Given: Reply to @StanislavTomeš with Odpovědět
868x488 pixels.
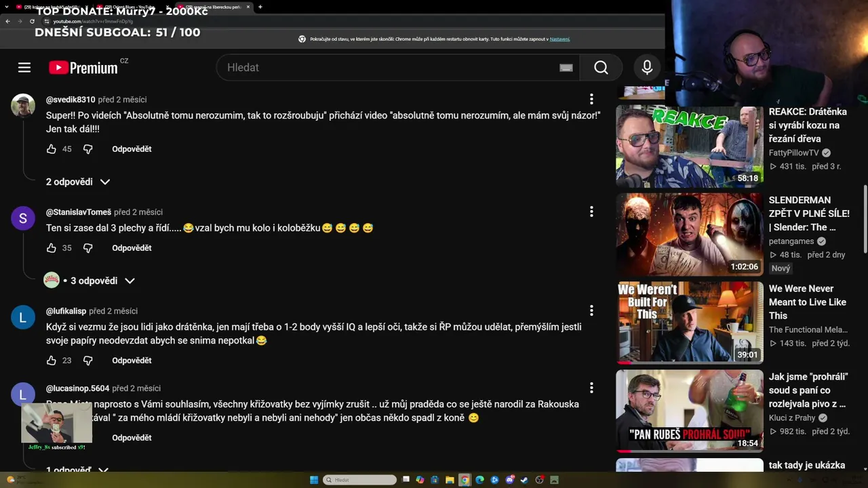Looking at the screenshot, I should (132, 248).
